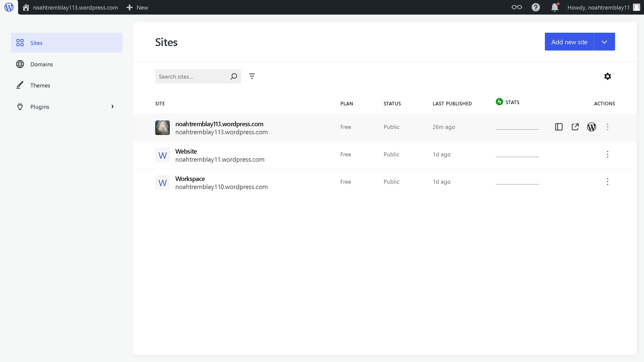Open actions menu for Website site

point(608,154)
